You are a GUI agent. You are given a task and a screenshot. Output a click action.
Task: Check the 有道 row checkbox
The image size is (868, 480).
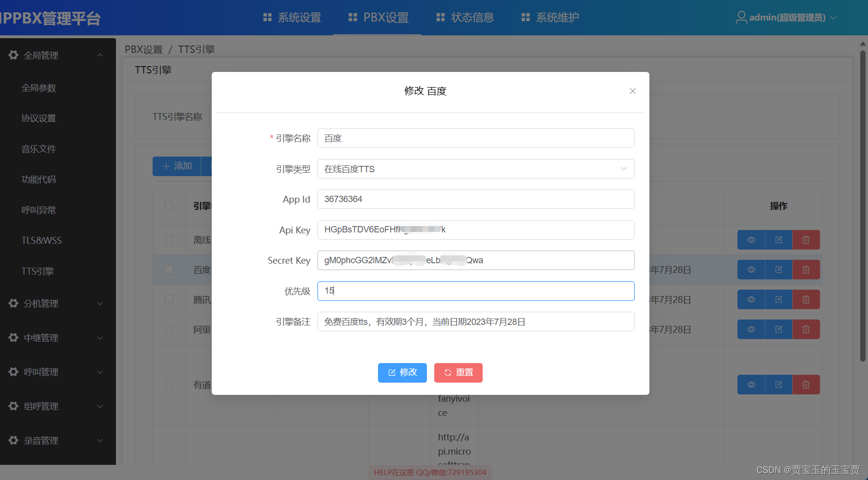click(x=169, y=385)
